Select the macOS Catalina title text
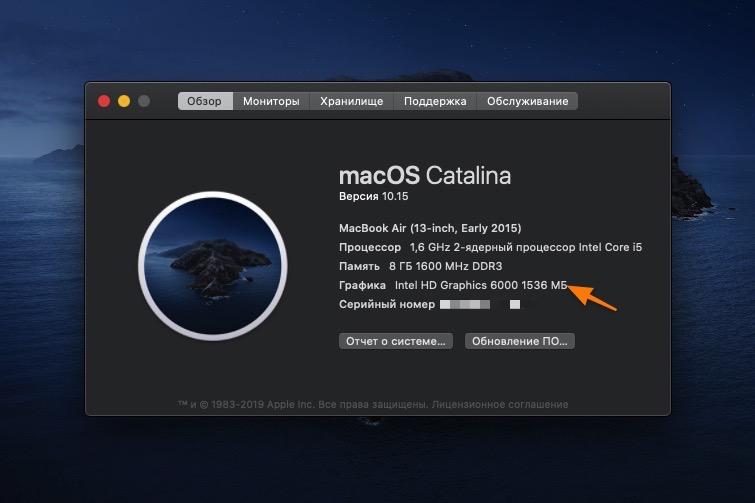The width and height of the screenshot is (755, 503). point(425,175)
